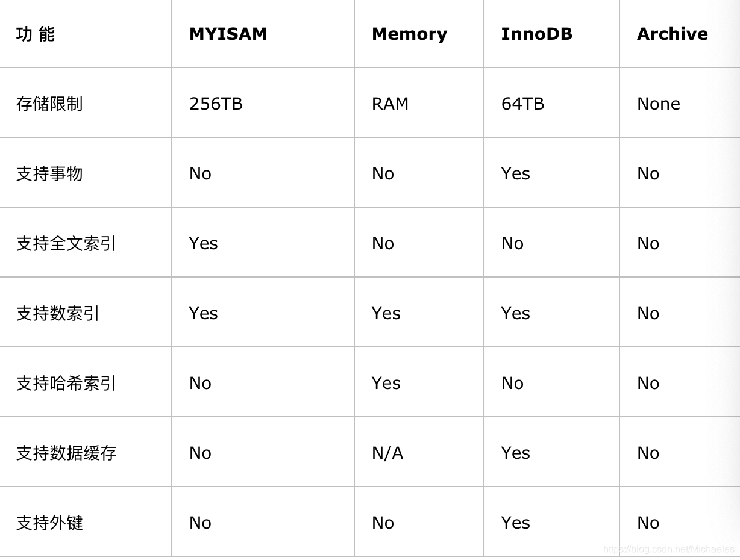Click the MYISAM column header
Viewport: 740px width, 560px height.
[228, 34]
